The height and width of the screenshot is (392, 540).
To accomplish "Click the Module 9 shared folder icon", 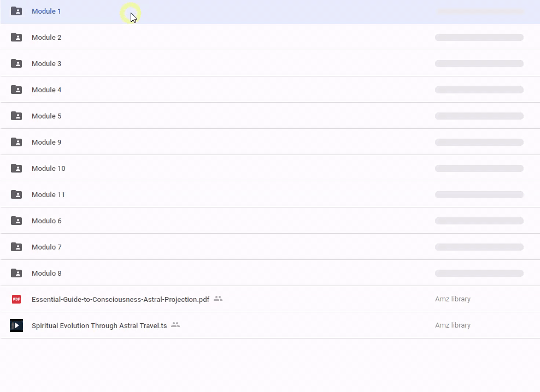I will tap(16, 142).
